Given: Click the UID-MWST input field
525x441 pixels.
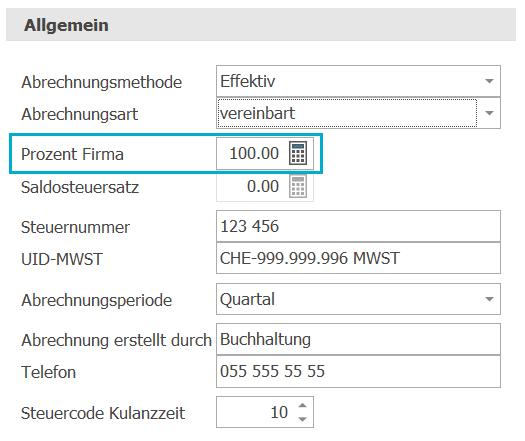Looking at the screenshot, I should click(358, 258).
